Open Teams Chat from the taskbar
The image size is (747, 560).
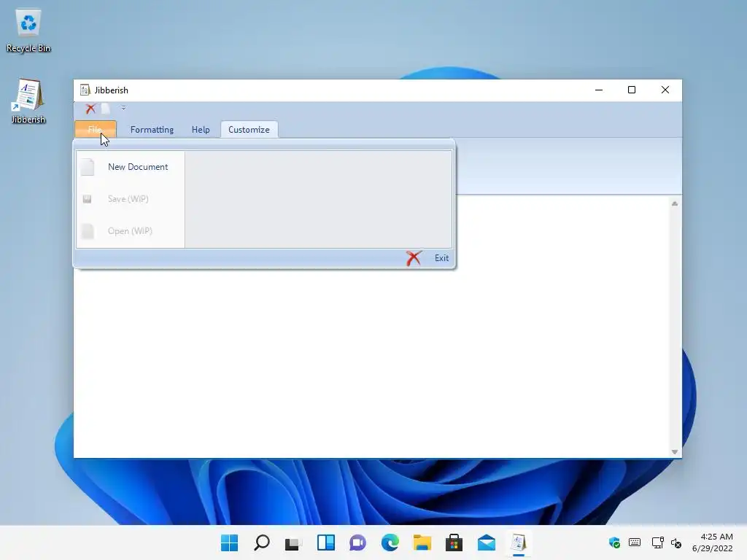(357, 542)
